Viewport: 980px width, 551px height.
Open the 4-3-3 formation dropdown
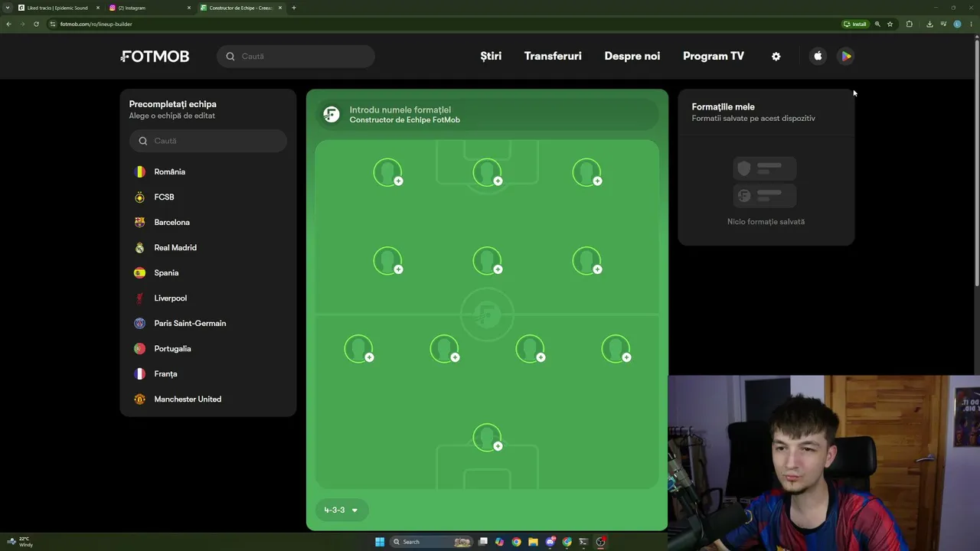341,510
